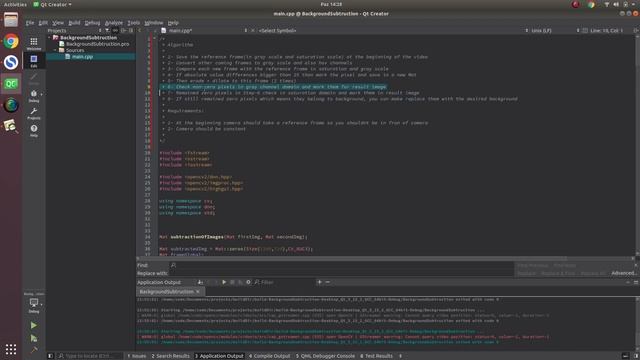This screenshot has height=360, width=640.
Task: Click Activities in top bar
Action: click(15, 4)
